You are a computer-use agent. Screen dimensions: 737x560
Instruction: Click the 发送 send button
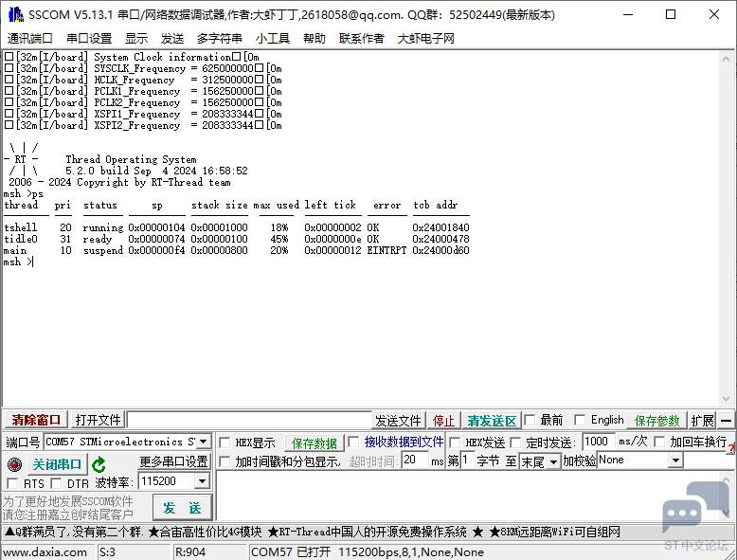[x=183, y=507]
